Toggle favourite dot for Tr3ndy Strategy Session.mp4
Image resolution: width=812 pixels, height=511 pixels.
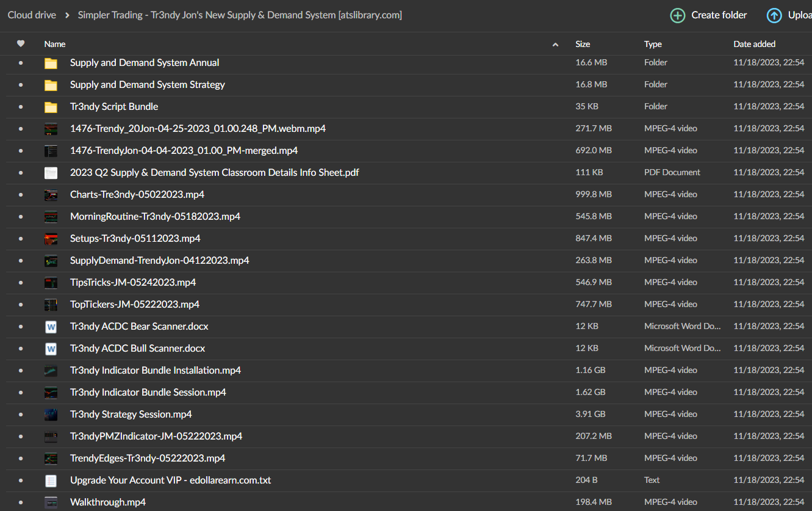click(x=21, y=415)
